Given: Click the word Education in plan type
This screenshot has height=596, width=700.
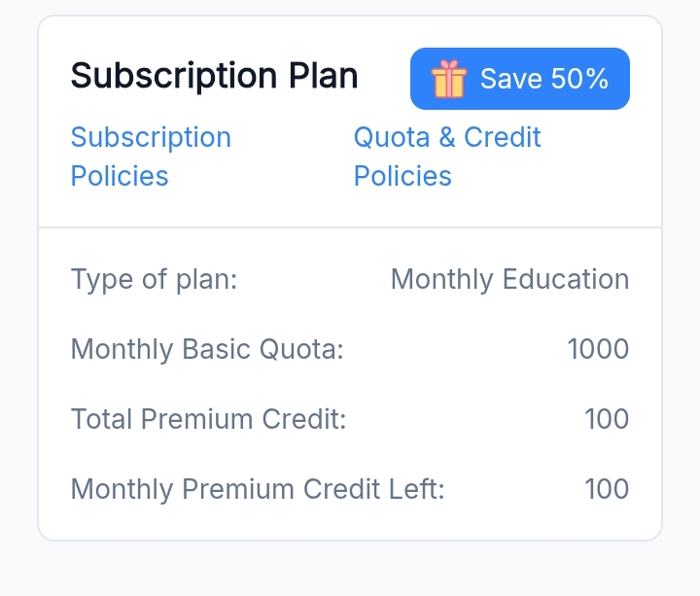Looking at the screenshot, I should pyautogui.click(x=566, y=280).
